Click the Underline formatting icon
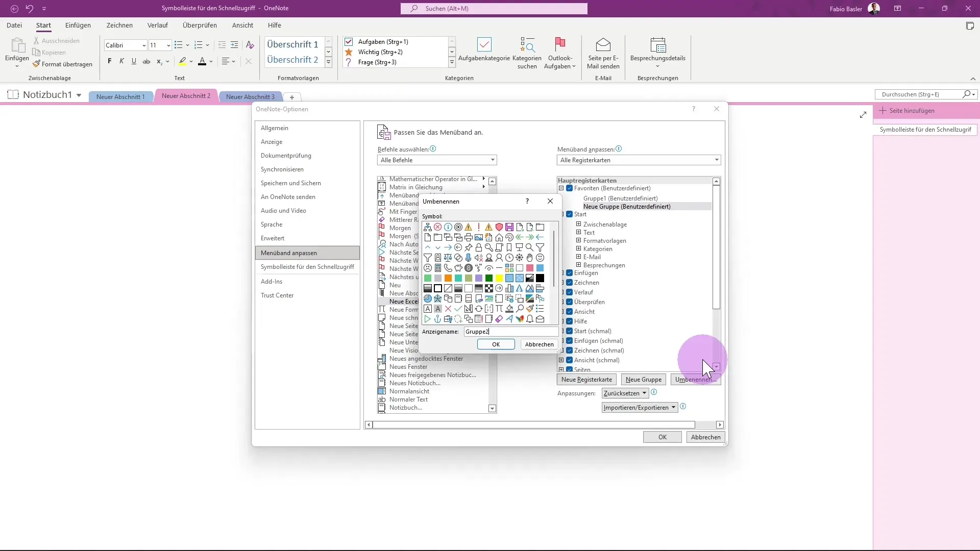 [133, 61]
